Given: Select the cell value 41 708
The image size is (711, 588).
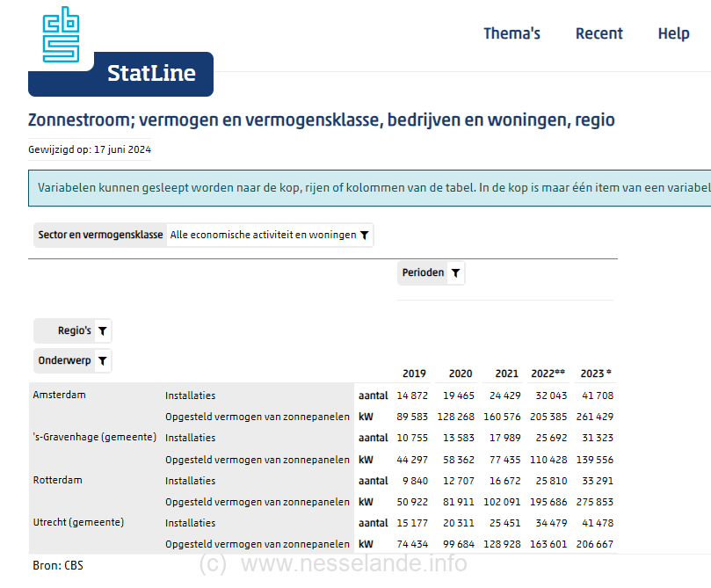Looking at the screenshot, I should point(598,396).
